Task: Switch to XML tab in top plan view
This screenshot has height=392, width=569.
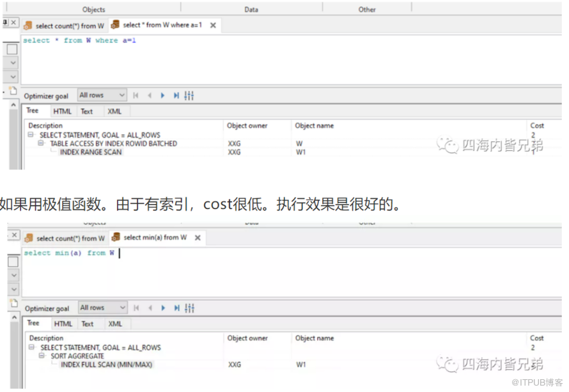Action: [x=114, y=111]
